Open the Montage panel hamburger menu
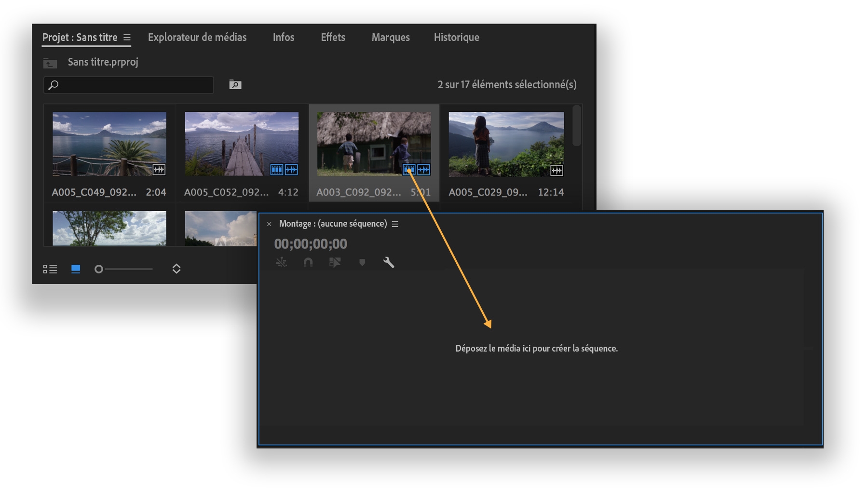Image resolution: width=868 pixels, height=488 pixels. point(395,223)
